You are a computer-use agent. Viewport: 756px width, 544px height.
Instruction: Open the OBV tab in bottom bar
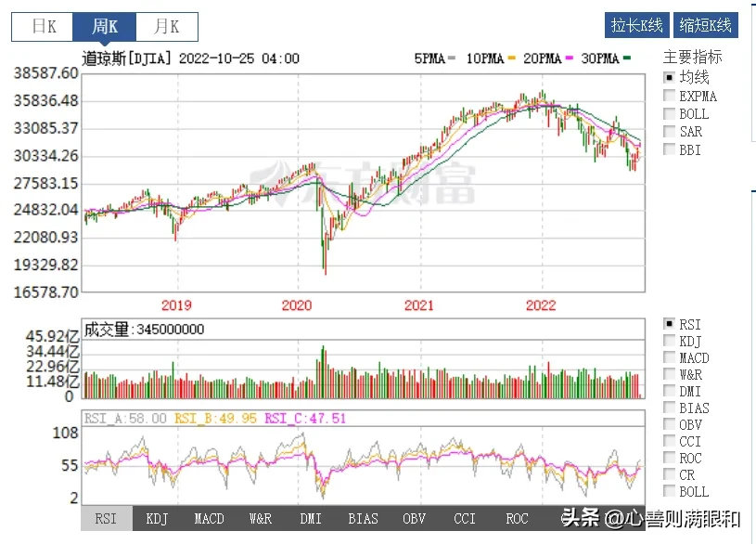414,518
